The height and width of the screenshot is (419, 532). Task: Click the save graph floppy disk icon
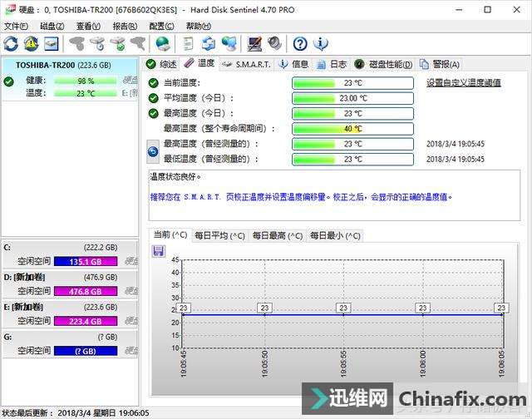coord(159,251)
